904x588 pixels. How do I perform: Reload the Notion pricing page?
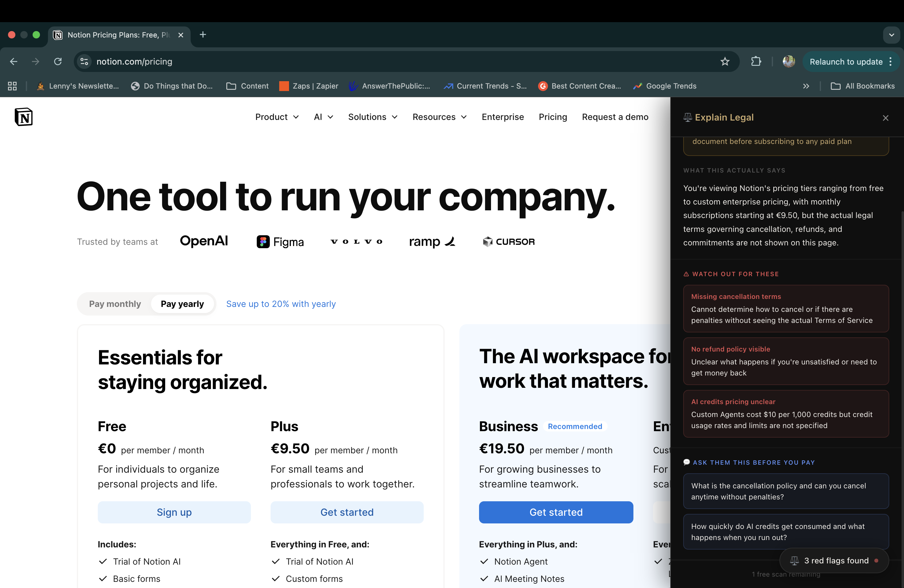pyautogui.click(x=58, y=62)
